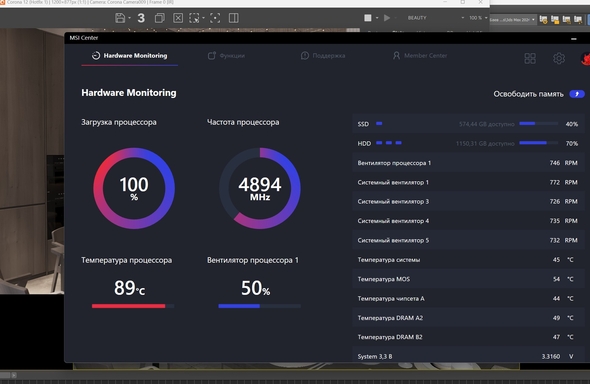
Task: Click the Вентилятор процессора 1 RPM row
Action: 468,163
